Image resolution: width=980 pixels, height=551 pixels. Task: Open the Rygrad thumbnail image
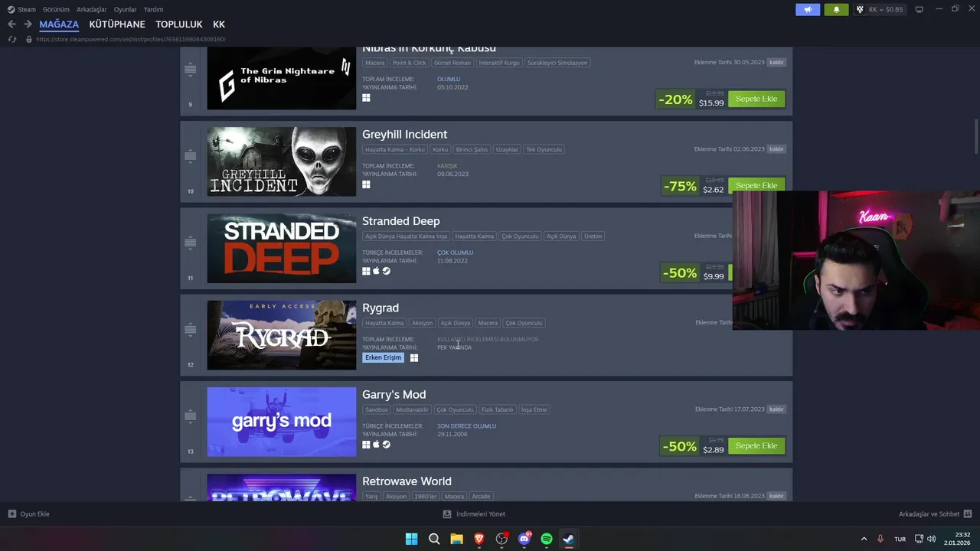point(282,335)
